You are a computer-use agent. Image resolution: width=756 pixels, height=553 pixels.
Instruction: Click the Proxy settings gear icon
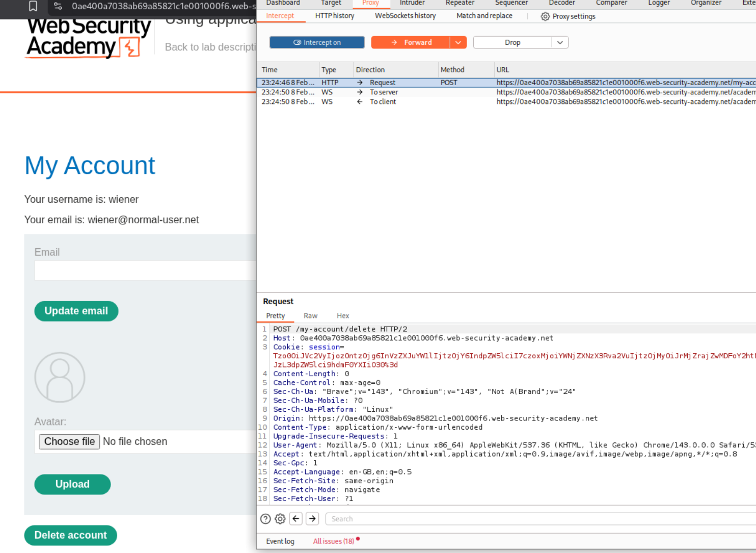(545, 16)
